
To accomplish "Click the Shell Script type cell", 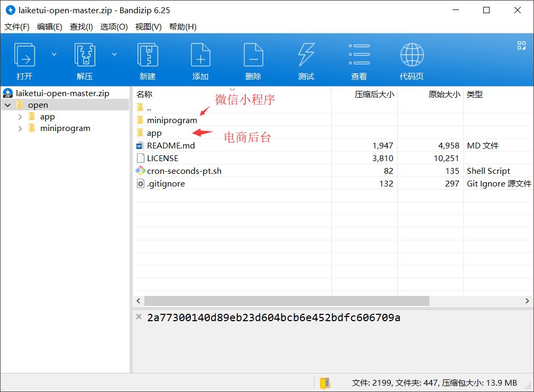I will [x=489, y=171].
